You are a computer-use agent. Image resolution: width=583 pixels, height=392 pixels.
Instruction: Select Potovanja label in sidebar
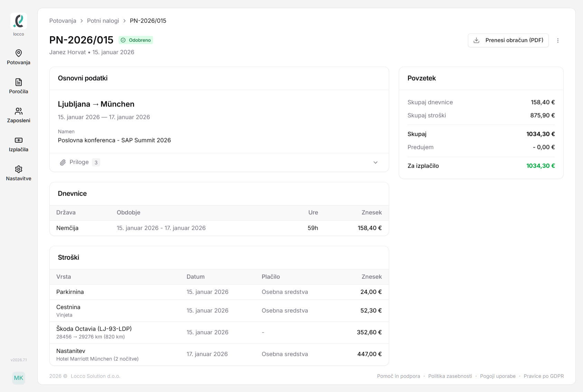click(x=19, y=63)
